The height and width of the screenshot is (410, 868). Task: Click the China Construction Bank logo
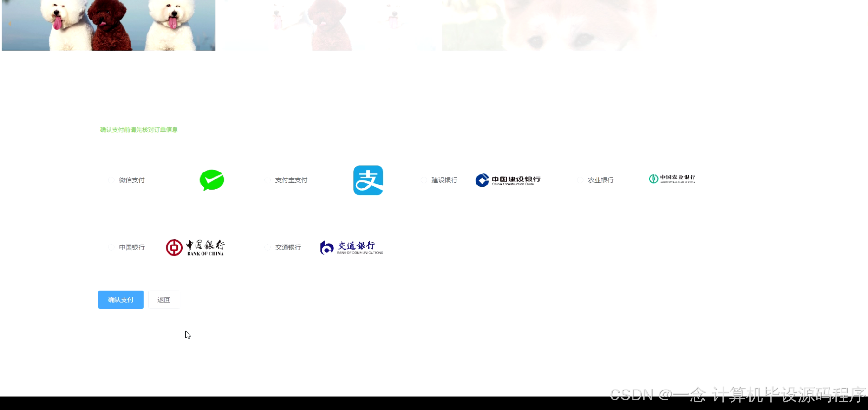(508, 180)
